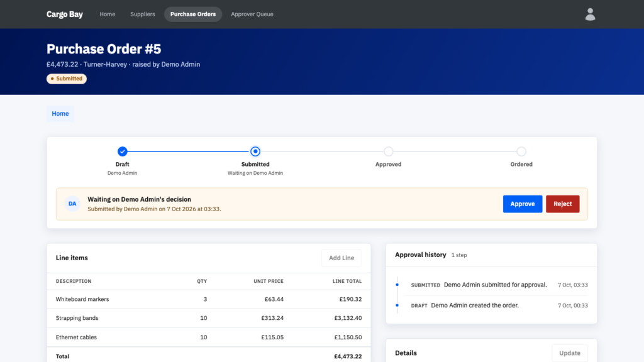Click the Line items heading

72,258
